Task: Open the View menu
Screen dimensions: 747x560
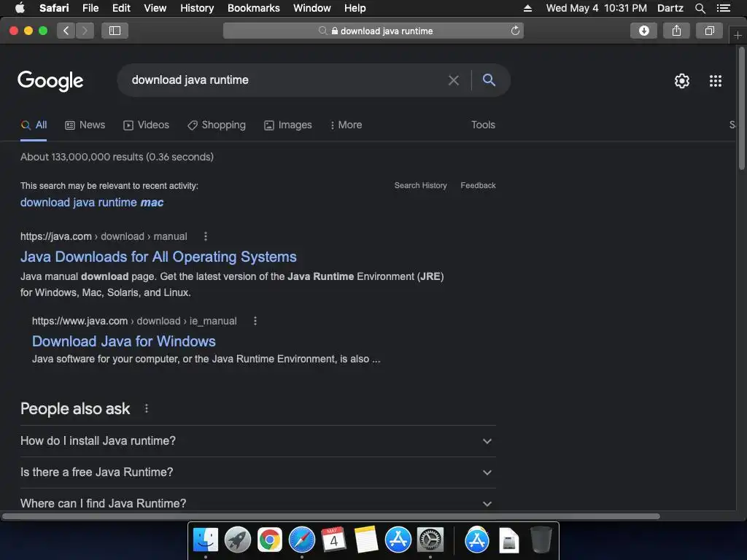Action: click(155, 8)
